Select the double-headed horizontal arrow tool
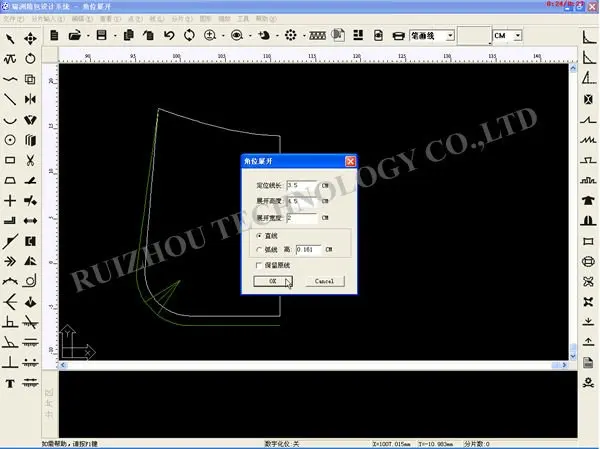The width and height of the screenshot is (600, 449). [30, 221]
